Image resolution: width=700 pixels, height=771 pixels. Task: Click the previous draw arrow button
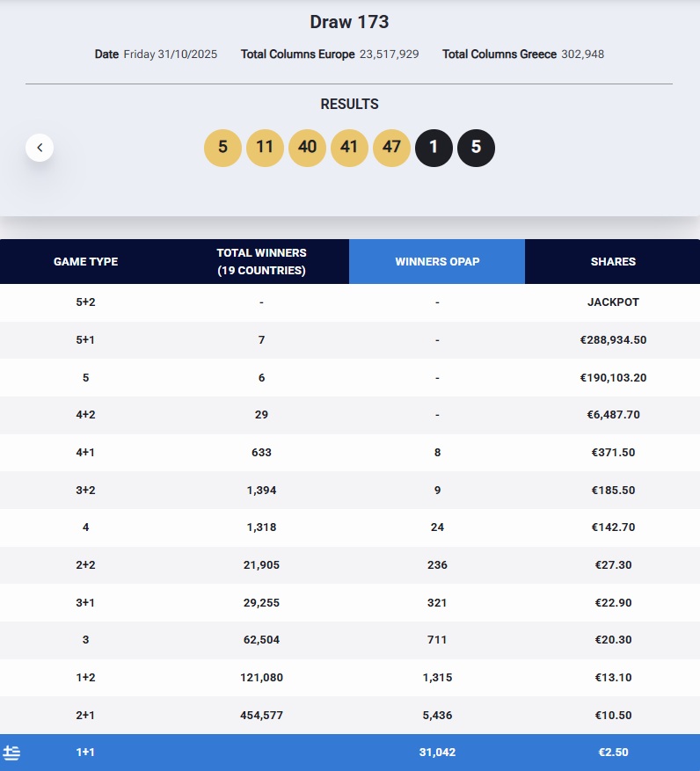point(40,147)
